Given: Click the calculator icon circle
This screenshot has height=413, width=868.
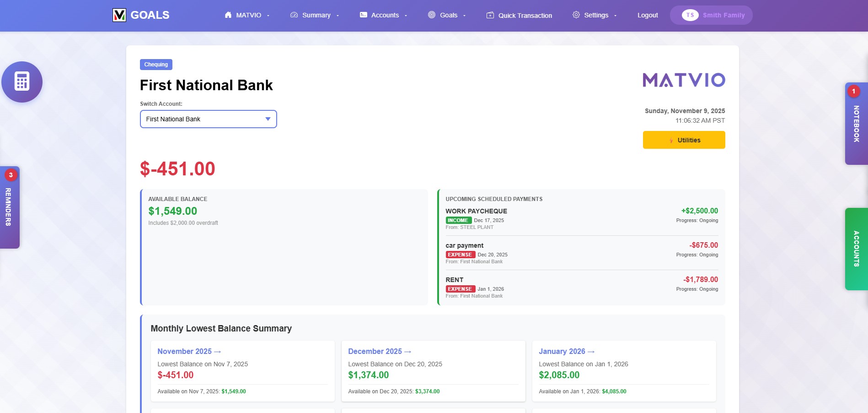Looking at the screenshot, I should pyautogui.click(x=22, y=82).
